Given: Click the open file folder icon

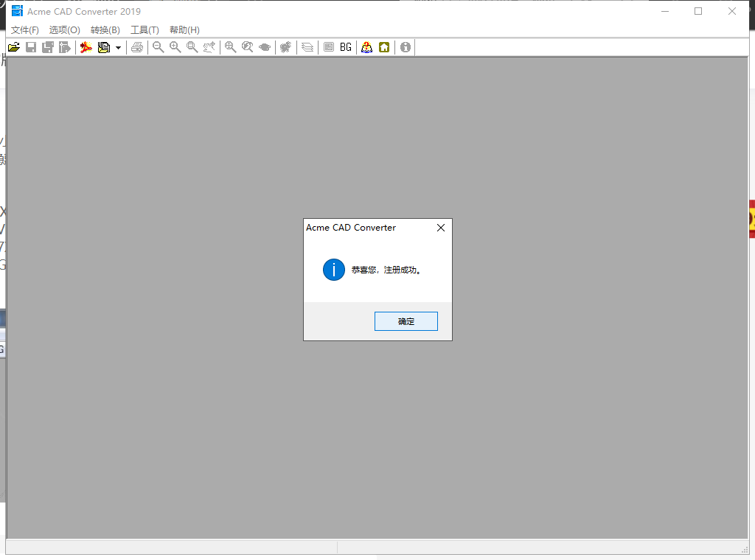Looking at the screenshot, I should pyautogui.click(x=13, y=47).
